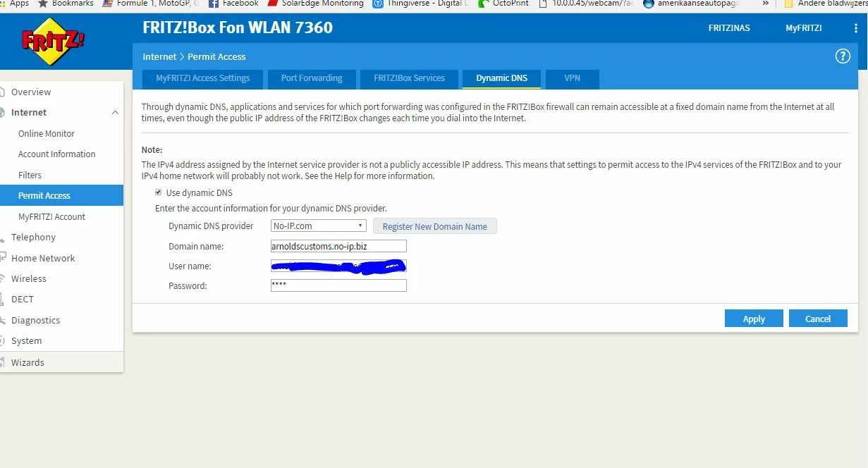Click the FRITZ!Box Fon WLAN 7360 title
This screenshot has height=468, width=868.
pyautogui.click(x=238, y=28)
